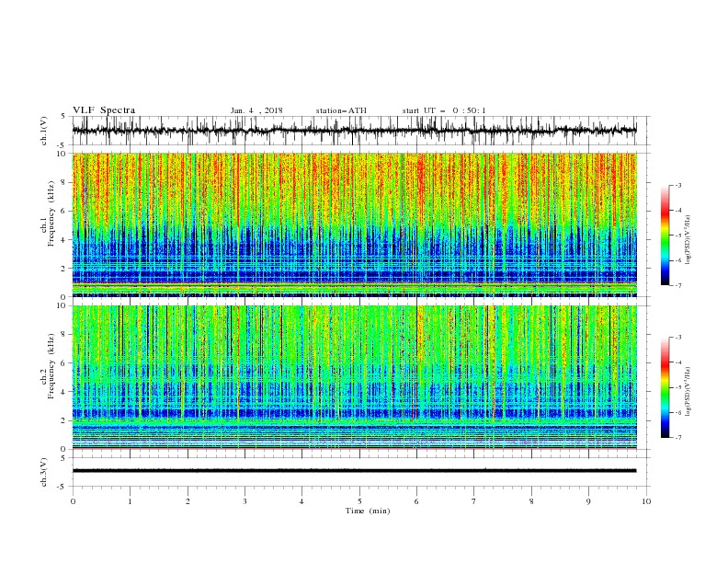
Task: Click the "-7" label on the ch.2 colorbar
Action: coord(678,438)
